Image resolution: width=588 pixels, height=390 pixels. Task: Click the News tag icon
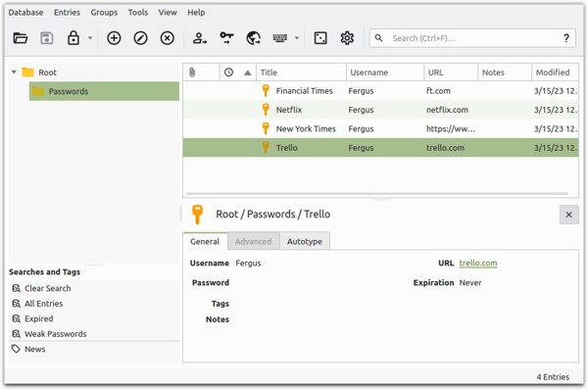(x=16, y=349)
